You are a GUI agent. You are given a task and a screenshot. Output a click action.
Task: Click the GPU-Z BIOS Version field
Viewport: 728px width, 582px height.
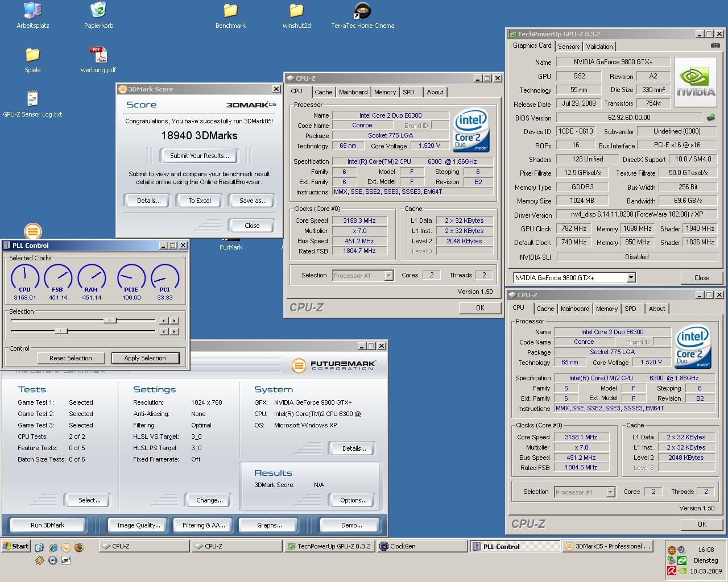(x=628, y=118)
